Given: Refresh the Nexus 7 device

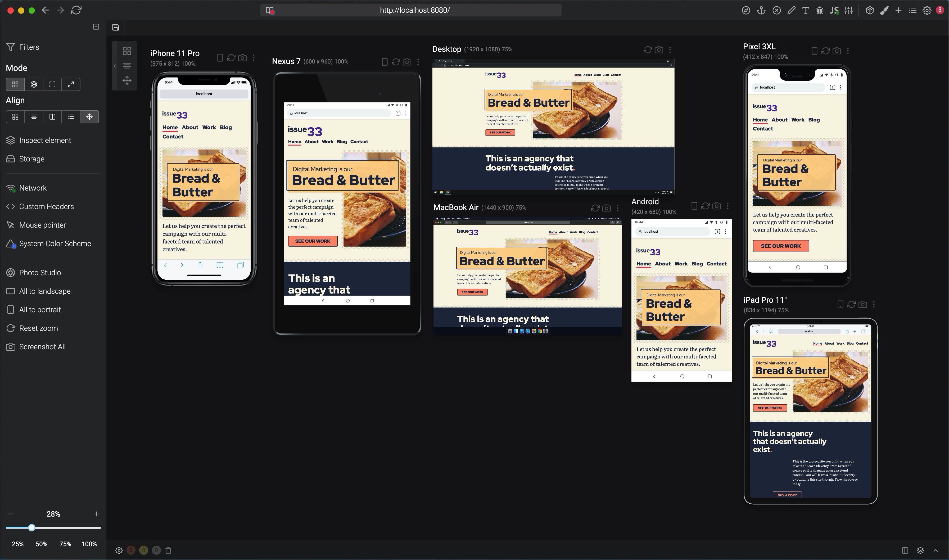Looking at the screenshot, I should pos(395,61).
